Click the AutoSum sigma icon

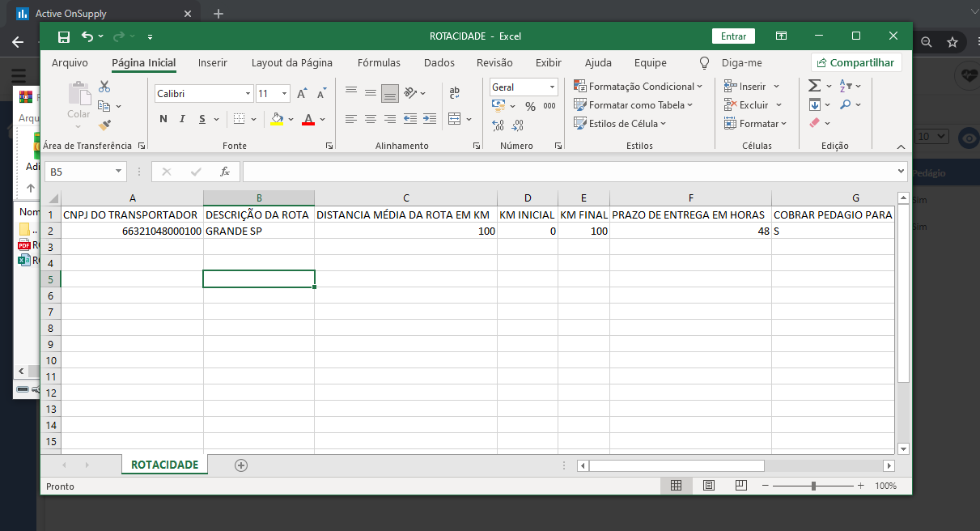click(814, 86)
